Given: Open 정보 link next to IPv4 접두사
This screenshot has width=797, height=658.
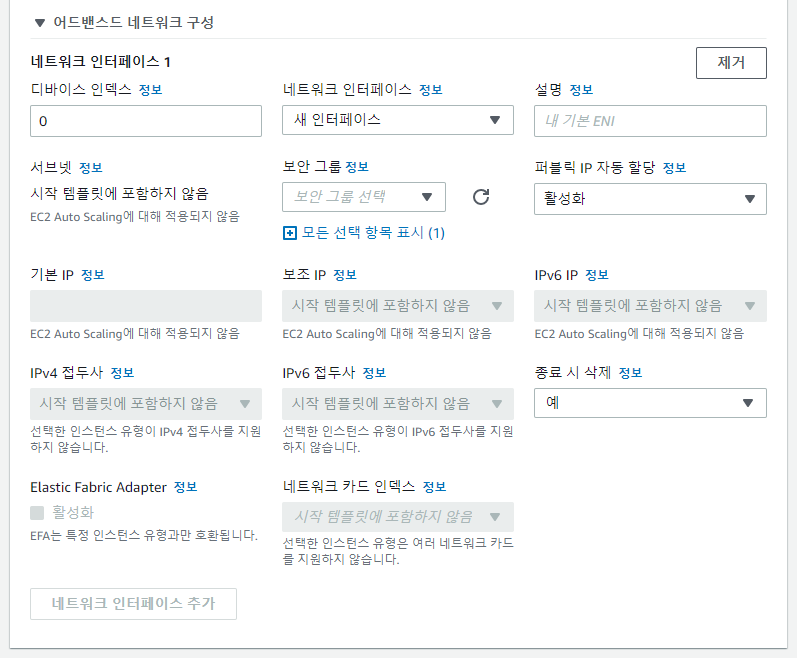Looking at the screenshot, I should pos(122,373).
